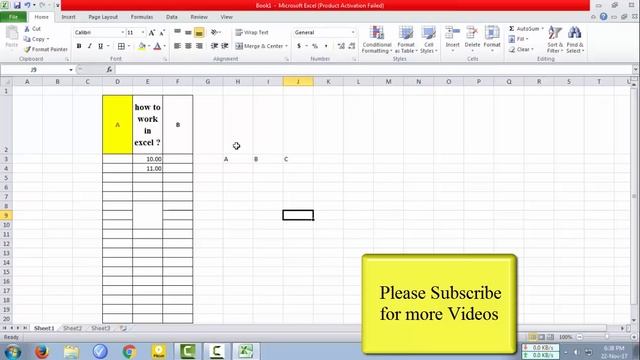Apply the yellow Fill Color bucket
Screen dimensions: 640x360
(142, 46)
